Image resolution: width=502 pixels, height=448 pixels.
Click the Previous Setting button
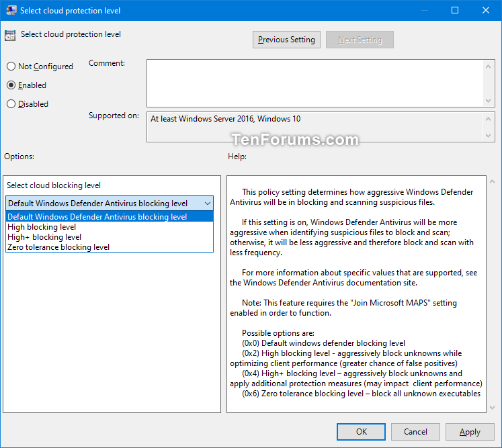click(x=286, y=40)
